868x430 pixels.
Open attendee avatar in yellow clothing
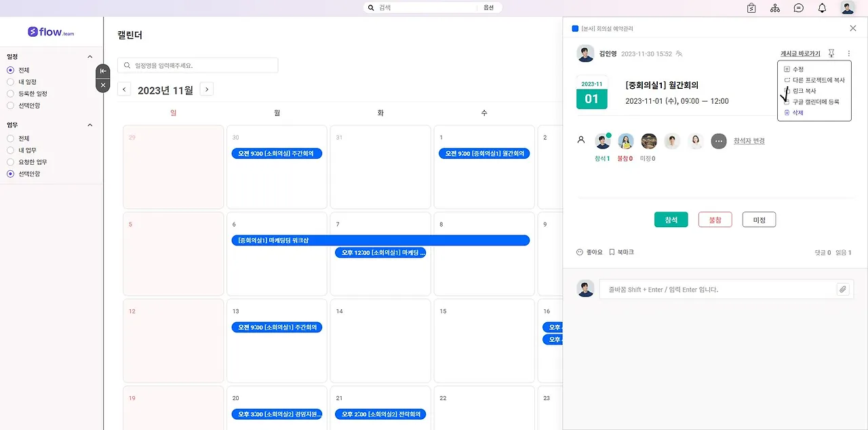point(626,141)
